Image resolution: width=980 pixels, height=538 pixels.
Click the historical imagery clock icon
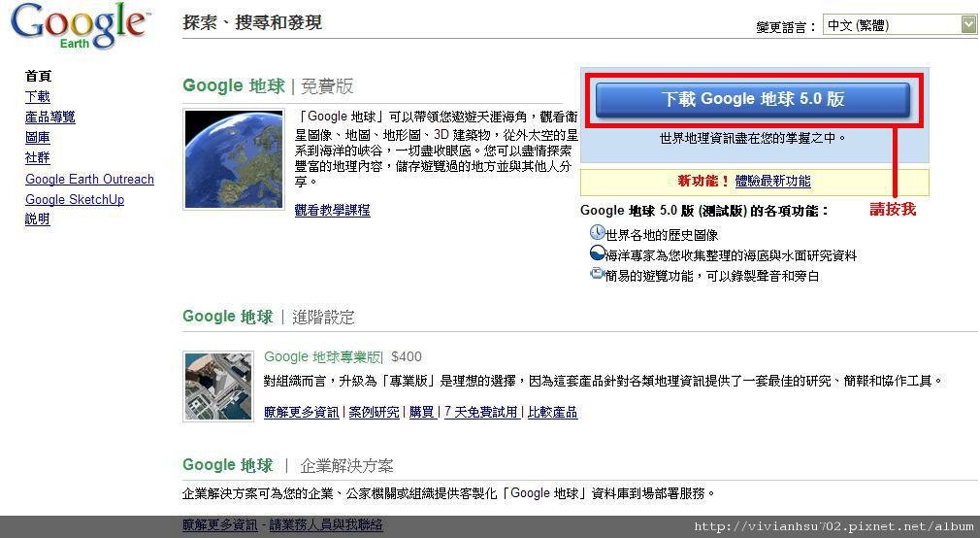(598, 233)
